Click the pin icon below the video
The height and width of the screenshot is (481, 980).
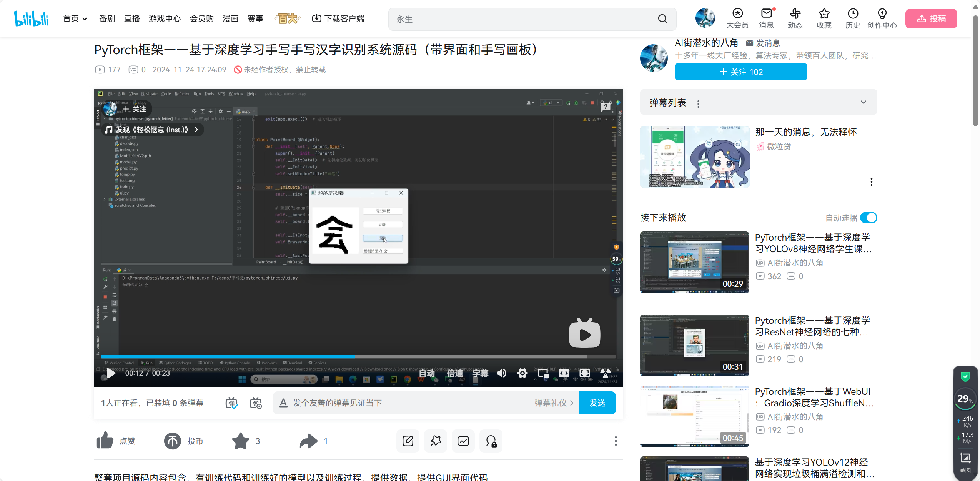coord(436,441)
